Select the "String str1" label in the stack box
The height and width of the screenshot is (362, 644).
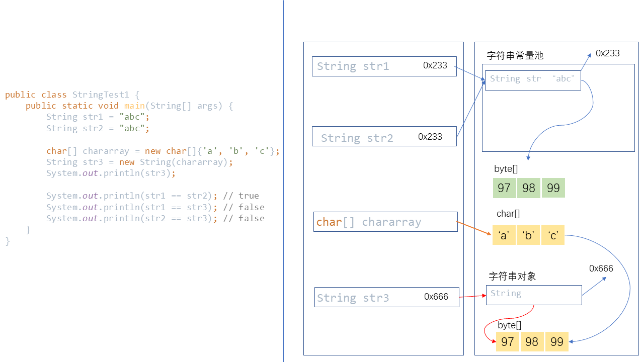coord(353,66)
